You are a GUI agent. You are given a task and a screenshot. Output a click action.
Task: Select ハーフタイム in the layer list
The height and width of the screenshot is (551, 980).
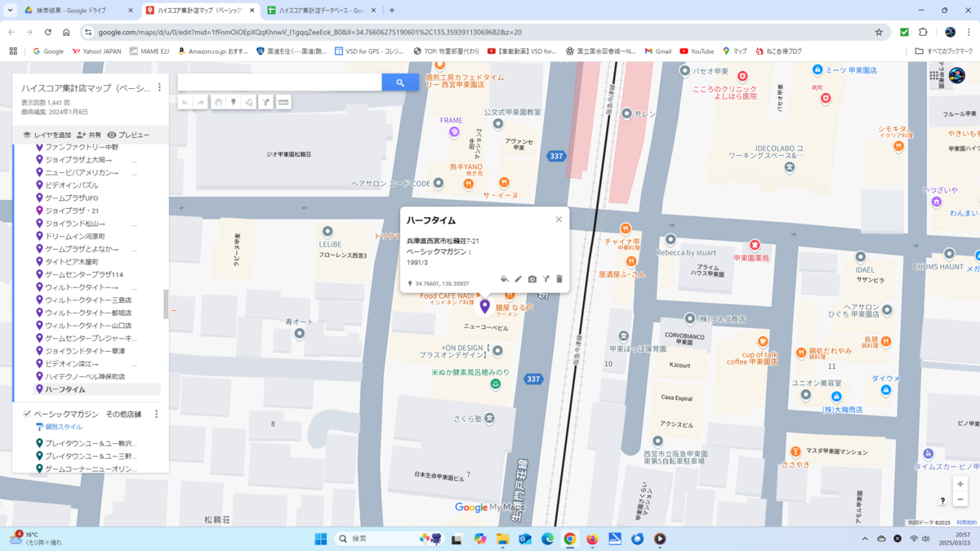pos(97,389)
